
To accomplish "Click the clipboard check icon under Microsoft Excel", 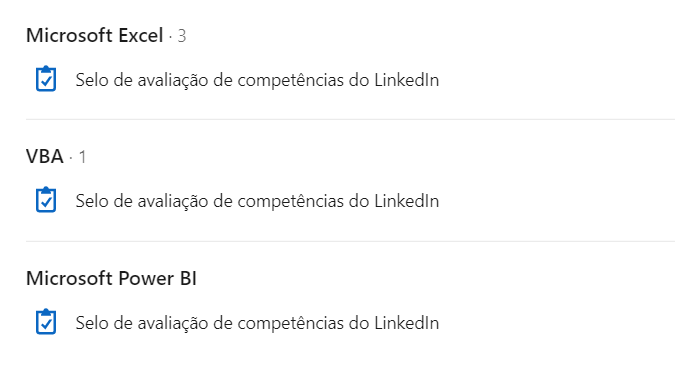I will click(x=46, y=79).
